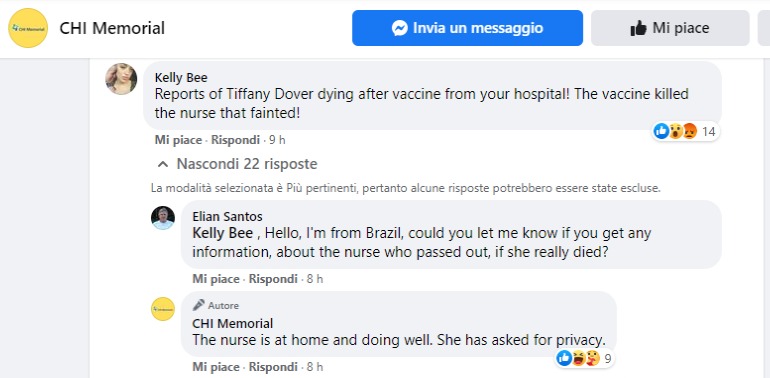Open Kelly Bee's profile picture
Screen dimensions: 770x378
[121, 79]
